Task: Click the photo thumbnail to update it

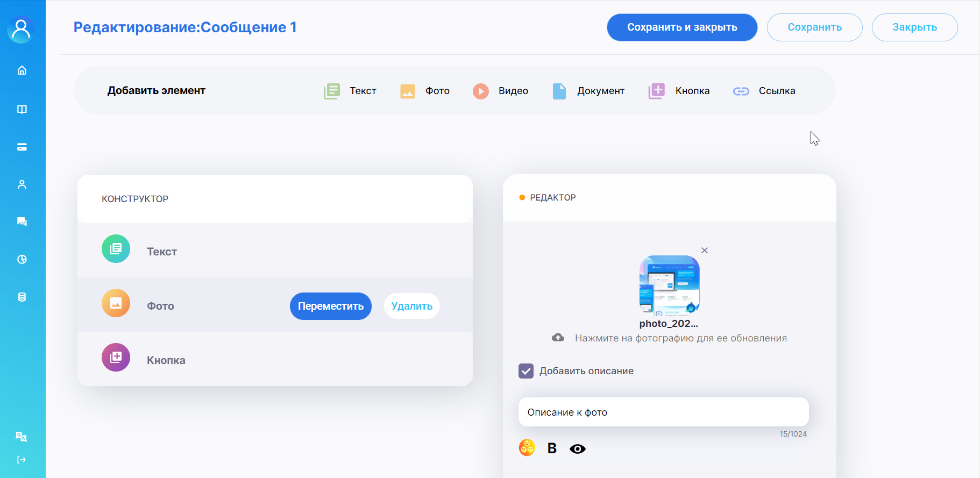Action: point(669,285)
